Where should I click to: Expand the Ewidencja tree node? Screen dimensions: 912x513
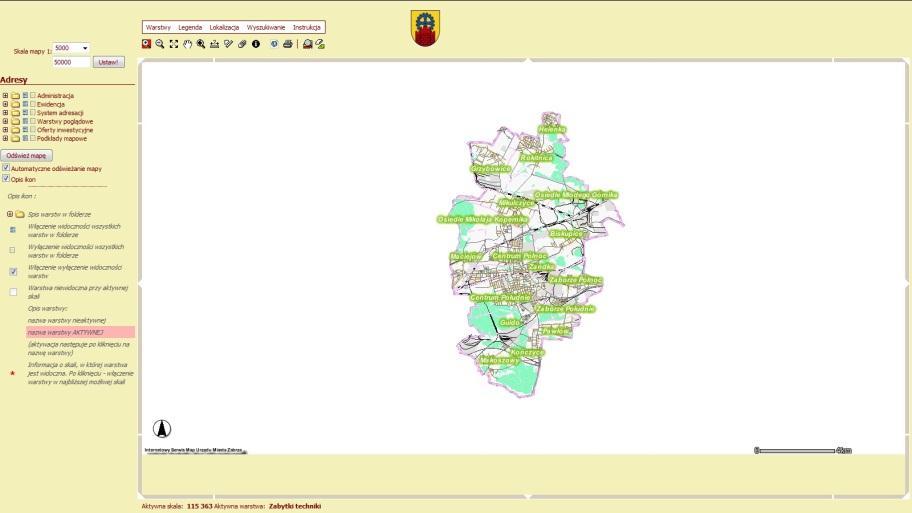pyautogui.click(x=5, y=104)
